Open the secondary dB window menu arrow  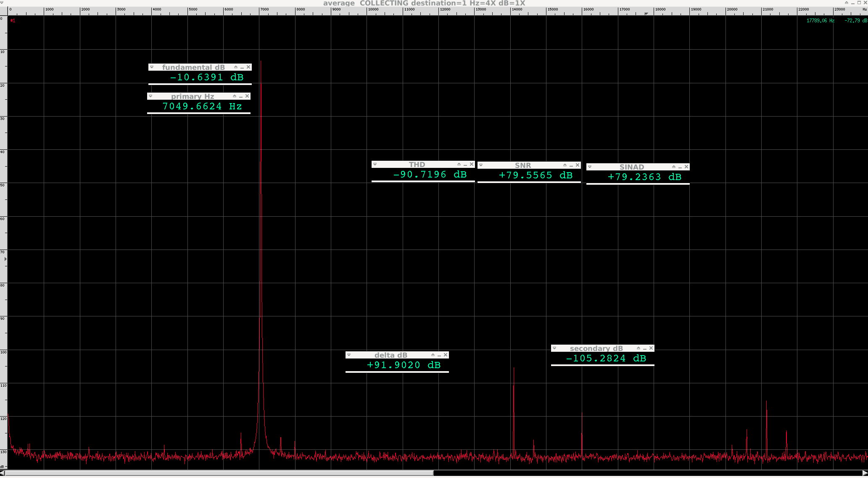pos(554,348)
